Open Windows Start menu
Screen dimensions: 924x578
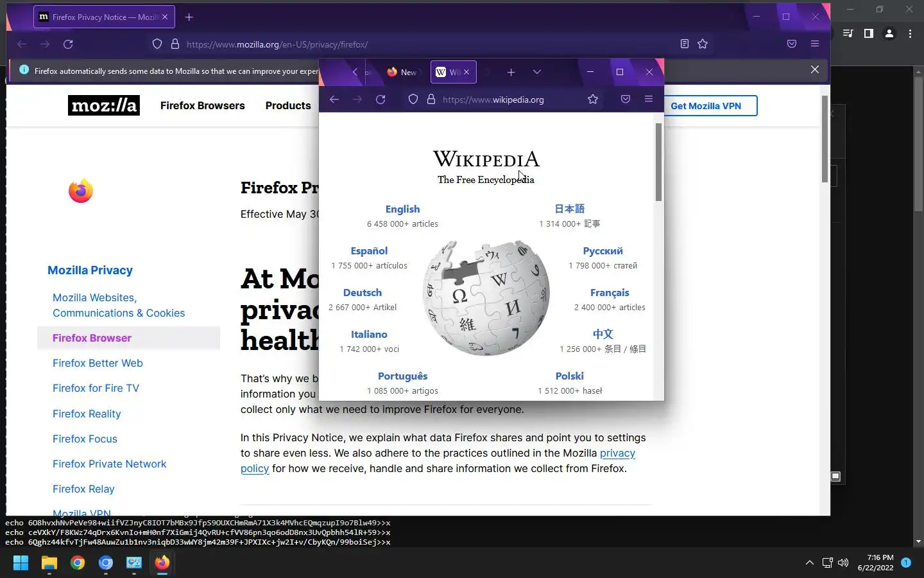[21, 563]
